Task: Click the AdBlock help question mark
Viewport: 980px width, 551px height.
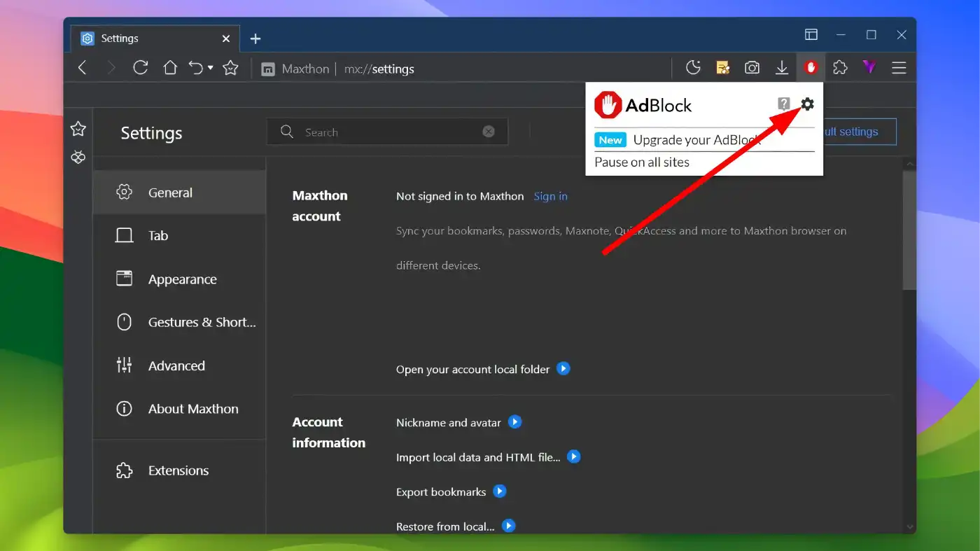Action: coord(783,104)
